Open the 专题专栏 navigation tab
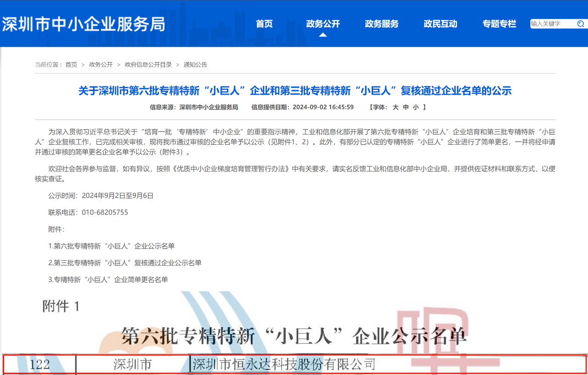The width and height of the screenshot is (588, 375). point(499,24)
